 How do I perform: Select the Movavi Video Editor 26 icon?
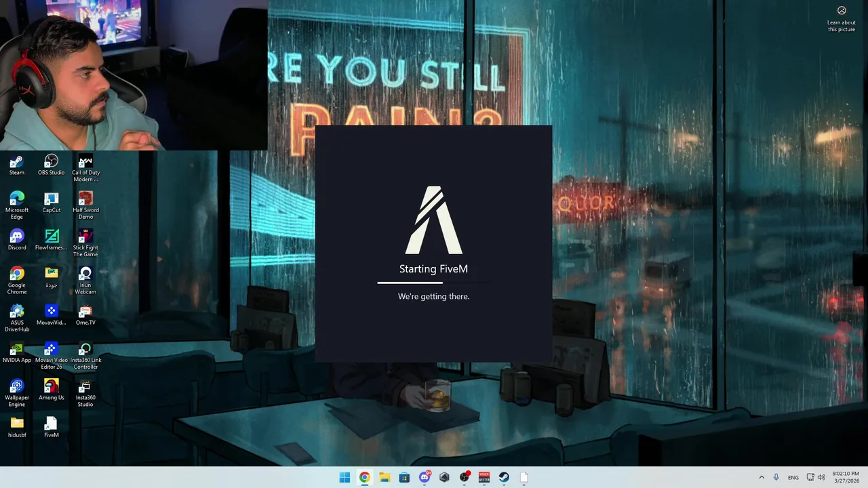coord(52,356)
